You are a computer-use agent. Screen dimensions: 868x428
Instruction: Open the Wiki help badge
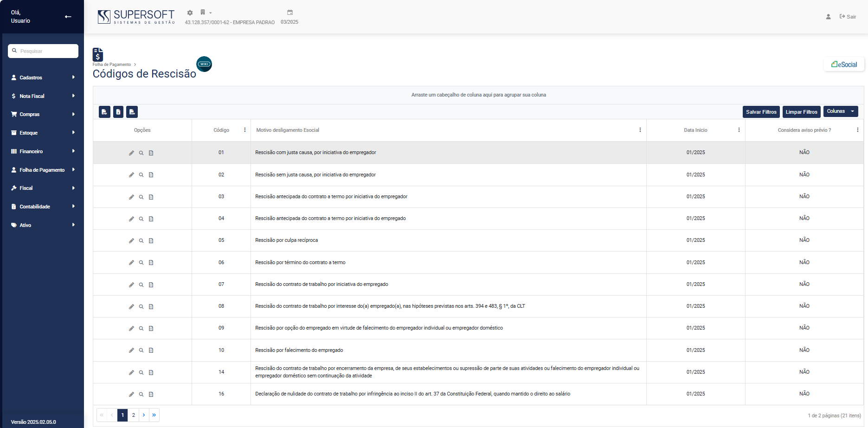(204, 64)
